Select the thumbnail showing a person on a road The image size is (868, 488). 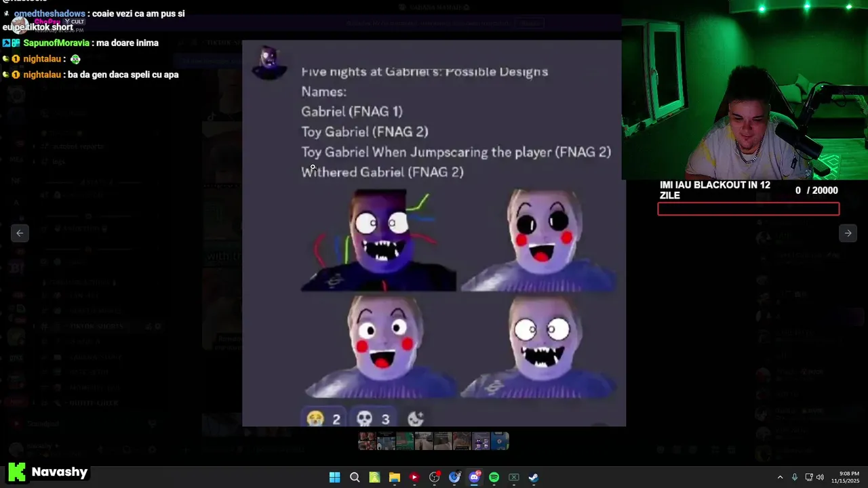pos(424,441)
